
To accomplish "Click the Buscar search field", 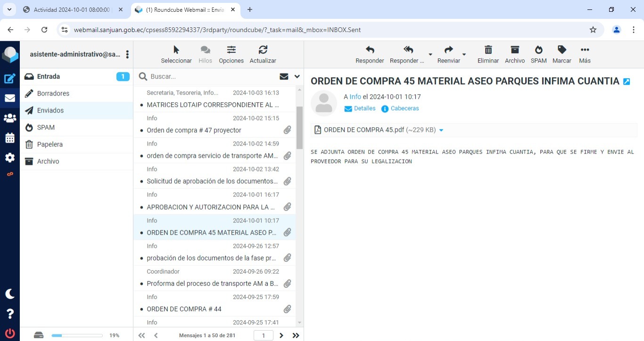I will (212, 76).
